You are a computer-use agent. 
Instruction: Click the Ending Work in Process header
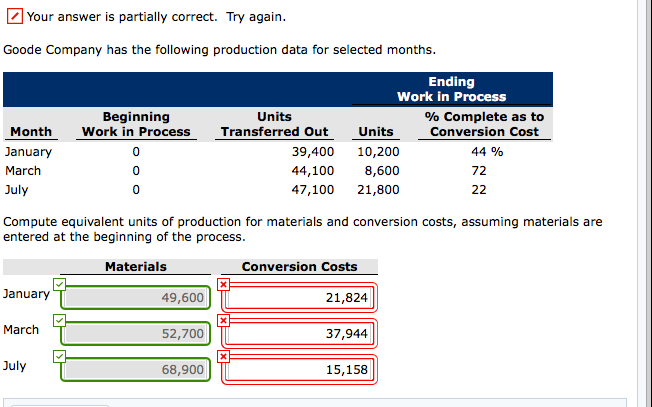click(x=451, y=89)
